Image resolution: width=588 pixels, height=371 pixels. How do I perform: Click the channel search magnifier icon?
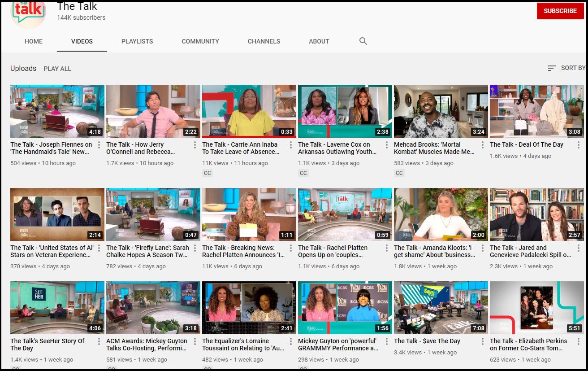point(363,41)
